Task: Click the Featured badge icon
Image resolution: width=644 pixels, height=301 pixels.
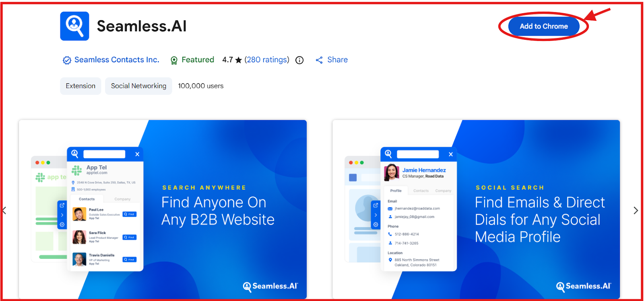Action: click(174, 60)
